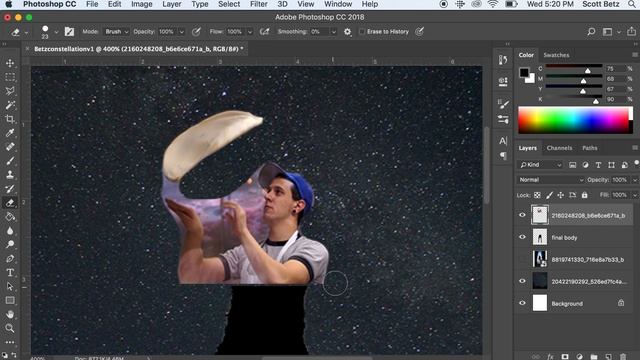Image resolution: width=640 pixels, height=360 pixels.
Task: Open the tool preset picker arrow
Action: point(26,32)
